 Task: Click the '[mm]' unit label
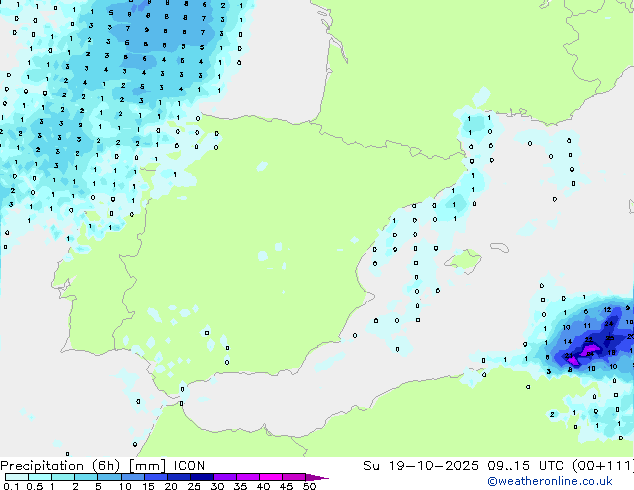click(x=147, y=466)
